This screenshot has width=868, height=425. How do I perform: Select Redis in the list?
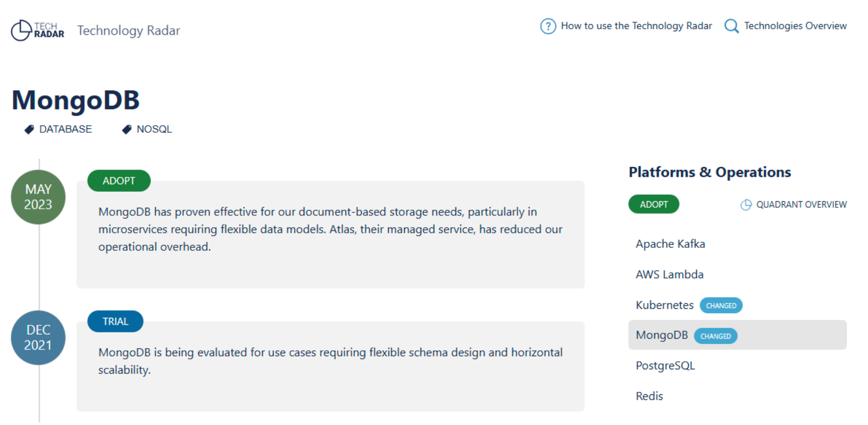pyautogui.click(x=649, y=396)
